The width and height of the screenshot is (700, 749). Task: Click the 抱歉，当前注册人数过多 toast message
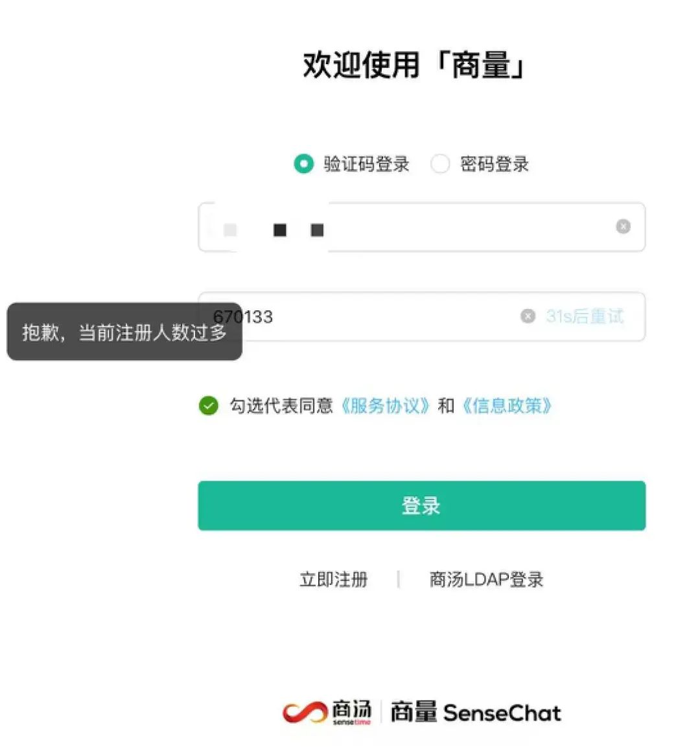124,332
